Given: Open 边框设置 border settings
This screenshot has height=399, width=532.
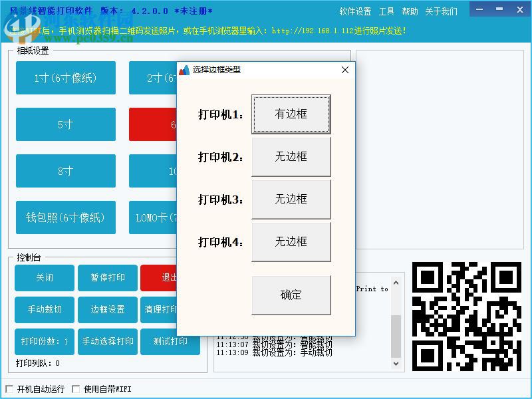Looking at the screenshot, I should point(107,310).
